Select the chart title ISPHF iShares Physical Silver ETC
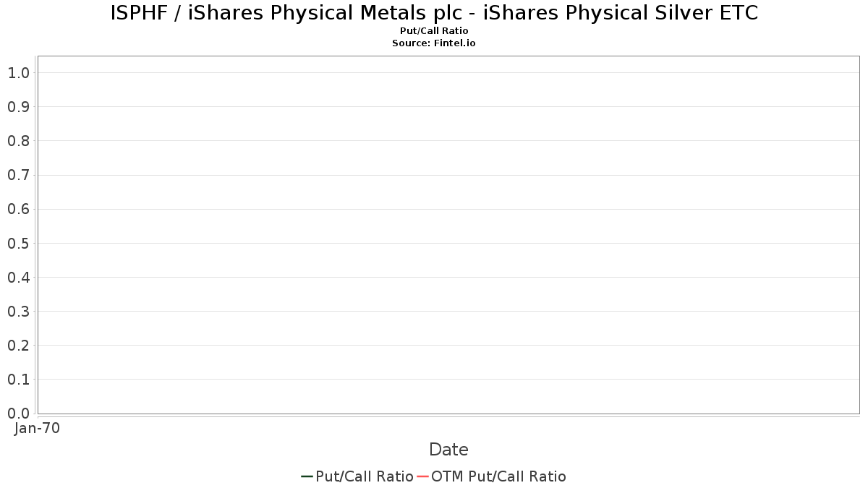Screen dimensions: 868x488 coord(434,13)
